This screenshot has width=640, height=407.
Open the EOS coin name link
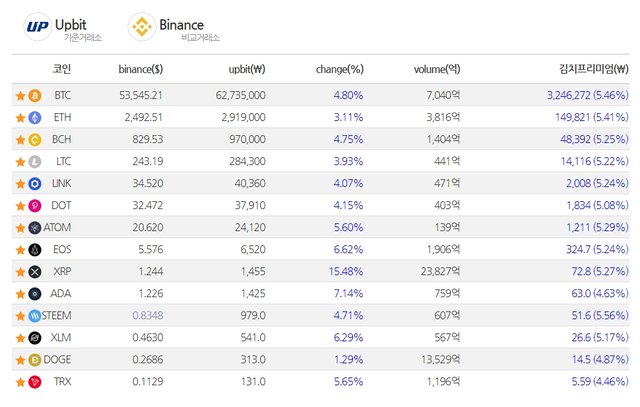[x=62, y=249]
